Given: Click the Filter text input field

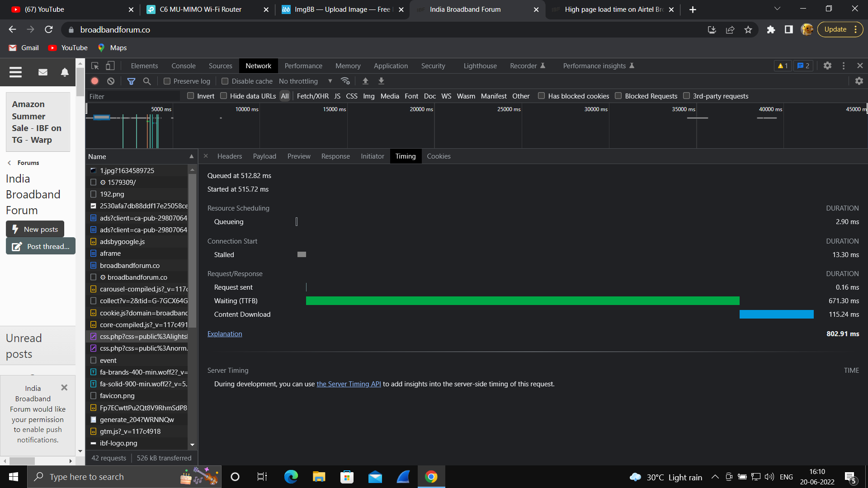Looking at the screenshot, I should coord(133,96).
